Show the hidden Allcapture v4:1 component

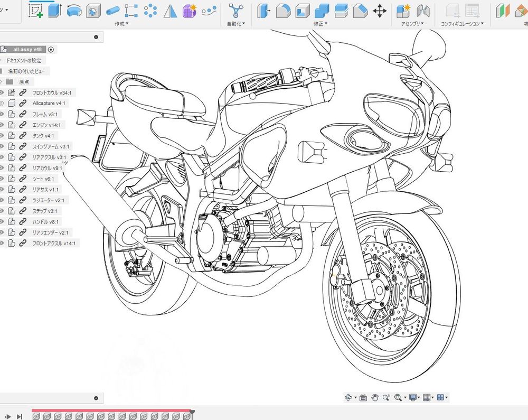coord(2,104)
